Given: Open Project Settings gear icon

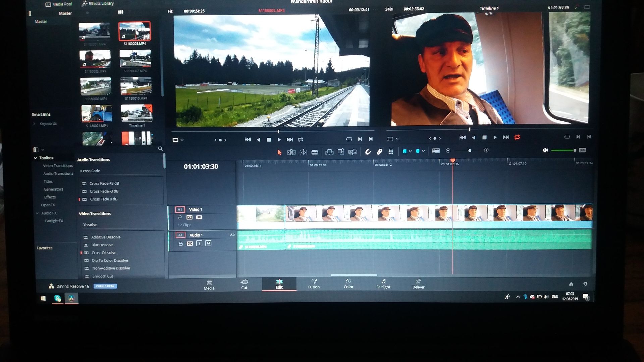Looking at the screenshot, I should pyautogui.click(x=585, y=284).
